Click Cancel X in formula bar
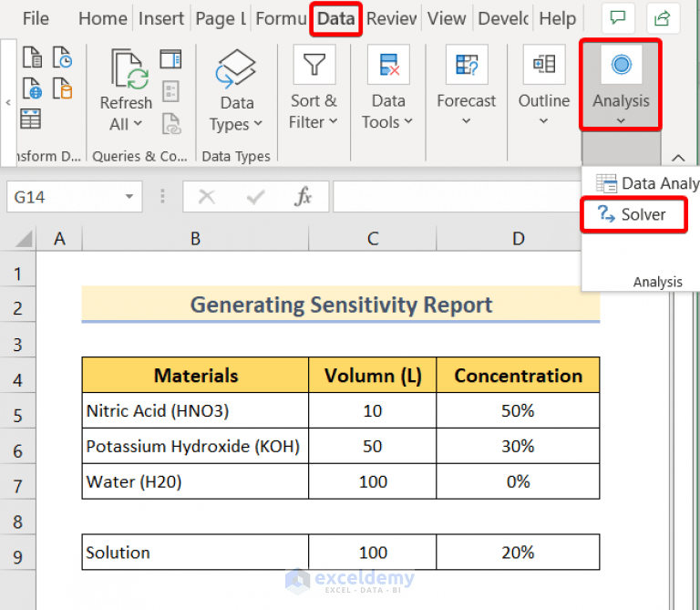This screenshot has height=610, width=700. 207,196
